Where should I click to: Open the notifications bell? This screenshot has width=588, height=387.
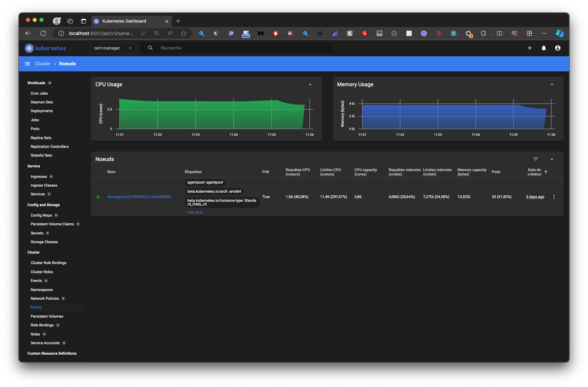coord(544,48)
